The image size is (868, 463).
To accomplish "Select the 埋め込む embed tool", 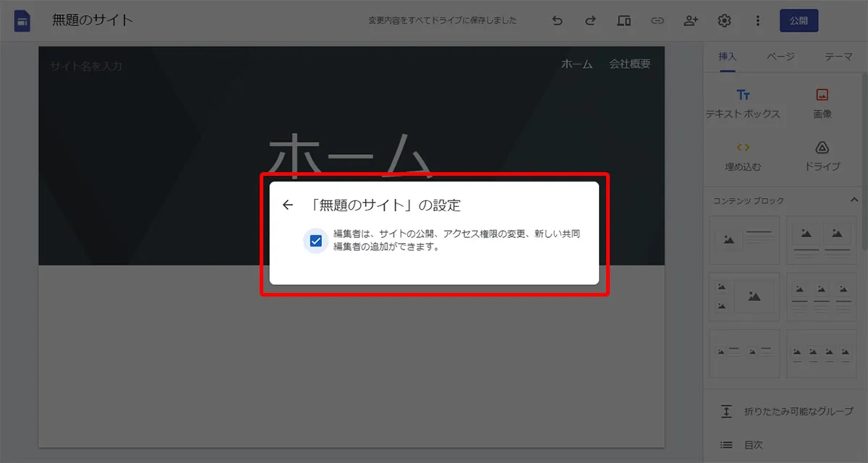I will [x=745, y=156].
